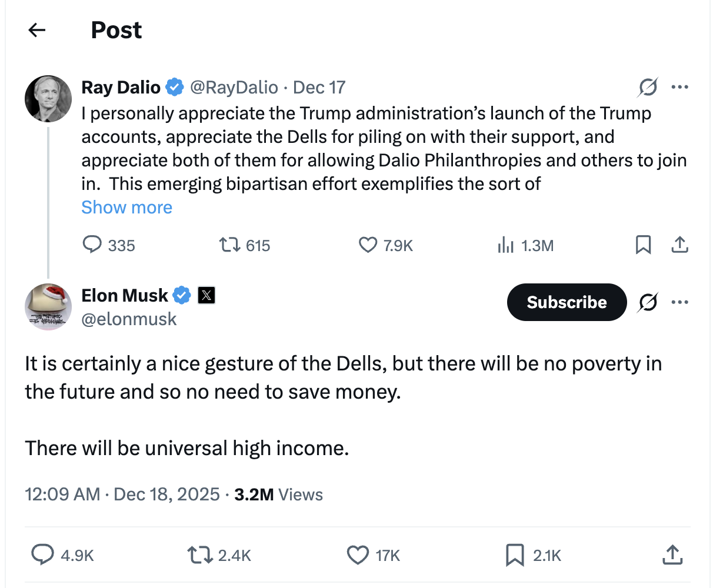Like Elon Musk's reply
This screenshot has height=588, width=713.
coord(357,554)
